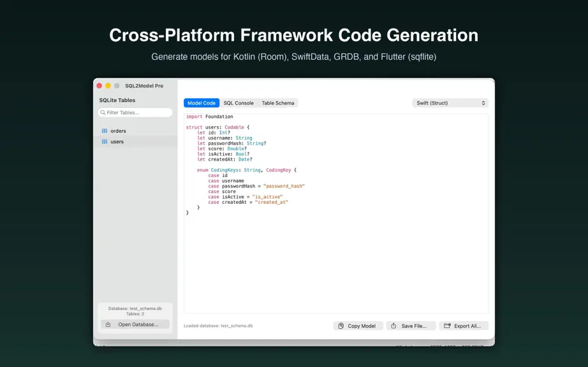Click the 'Tables: 2' label
This screenshot has width=588, height=367.
(x=135, y=314)
